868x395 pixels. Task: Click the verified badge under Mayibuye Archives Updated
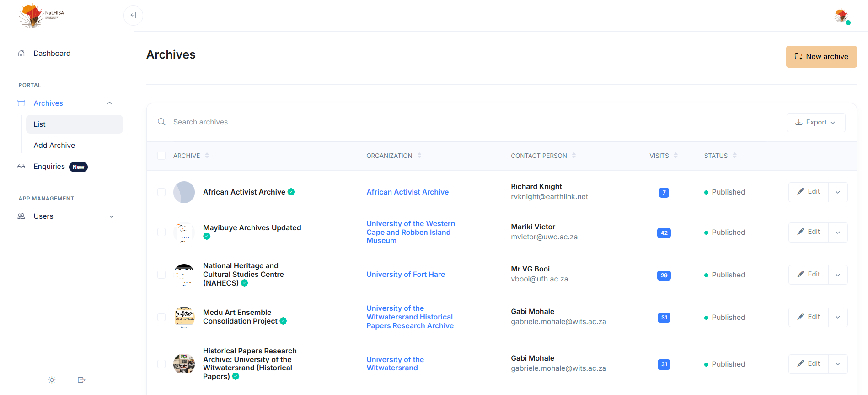coord(207,236)
